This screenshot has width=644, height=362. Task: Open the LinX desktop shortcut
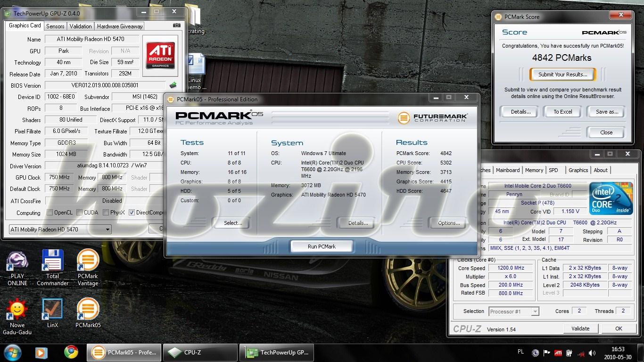pyautogui.click(x=53, y=313)
